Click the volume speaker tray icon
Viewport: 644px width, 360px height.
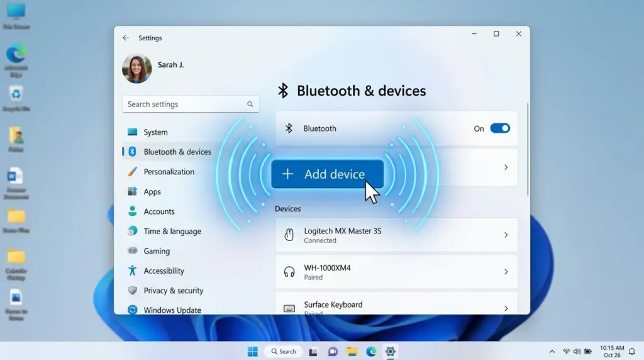(x=577, y=351)
